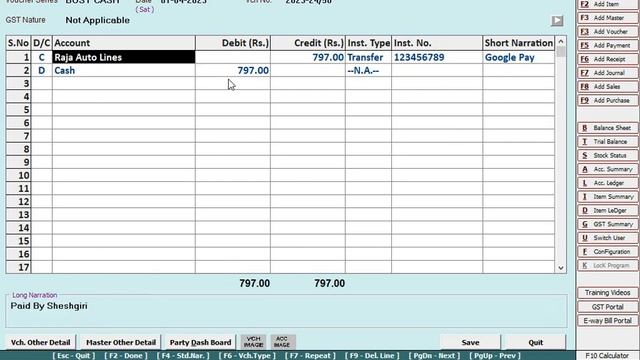Open the Balance Sheet shortcut
The image size is (640, 360).
[x=608, y=128]
